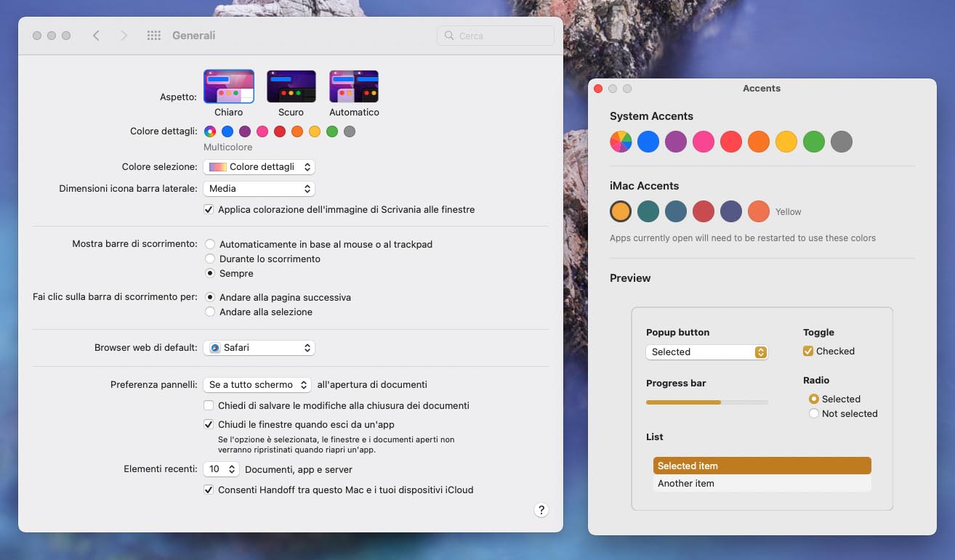Open the Preferenza pannelli dropdown
The height and width of the screenshot is (560, 955).
click(257, 384)
